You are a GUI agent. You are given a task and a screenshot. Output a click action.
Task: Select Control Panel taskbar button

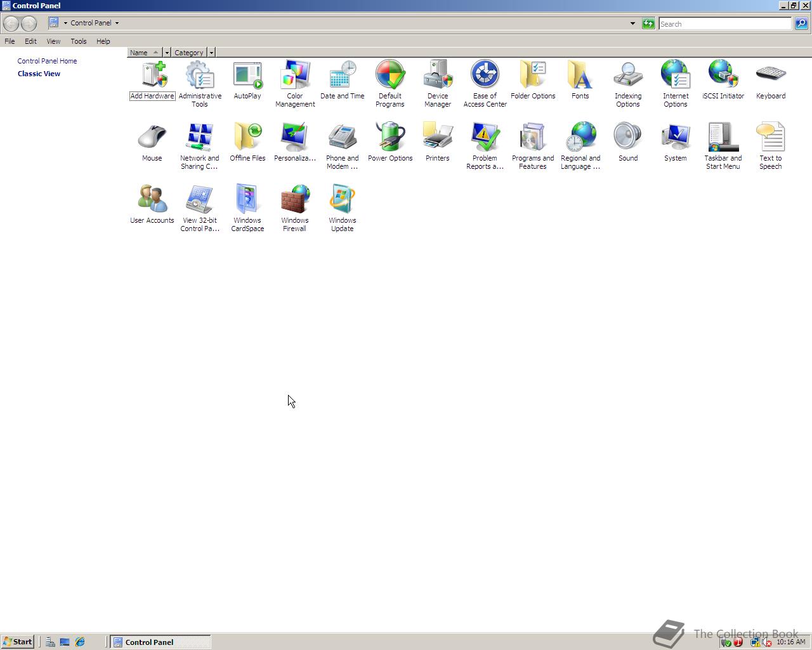160,642
